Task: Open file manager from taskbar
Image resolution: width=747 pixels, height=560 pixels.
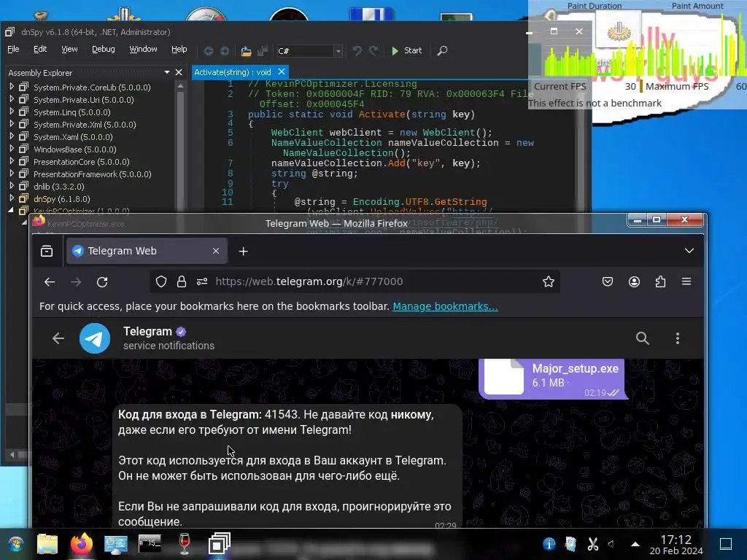Action: coord(47,544)
